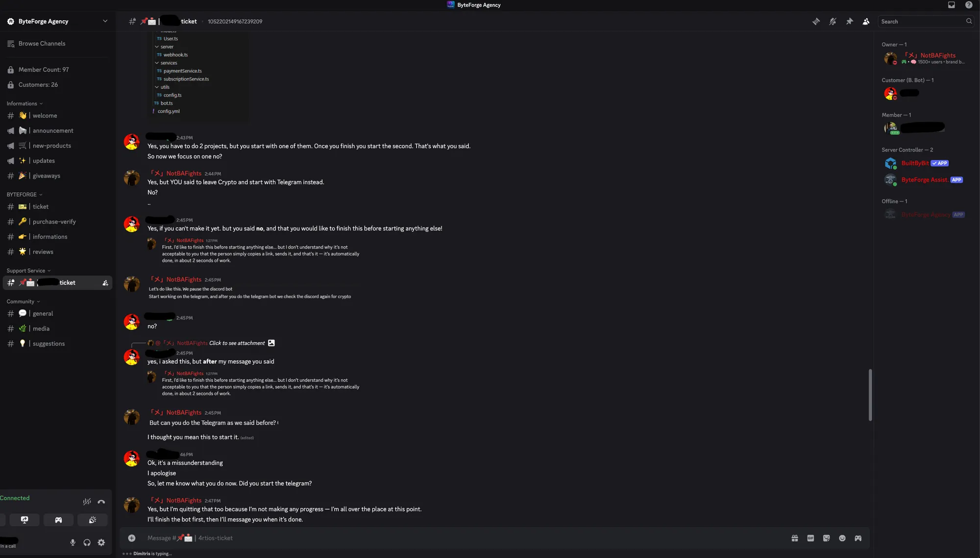The width and height of the screenshot is (980, 558).
Task: Open pinned messages
Action: pos(849,22)
